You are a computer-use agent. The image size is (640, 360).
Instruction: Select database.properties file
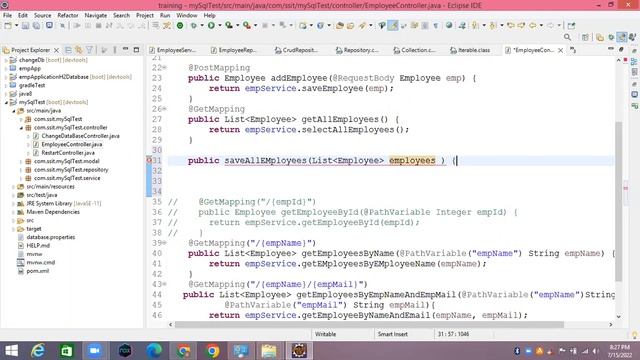click(x=51, y=237)
